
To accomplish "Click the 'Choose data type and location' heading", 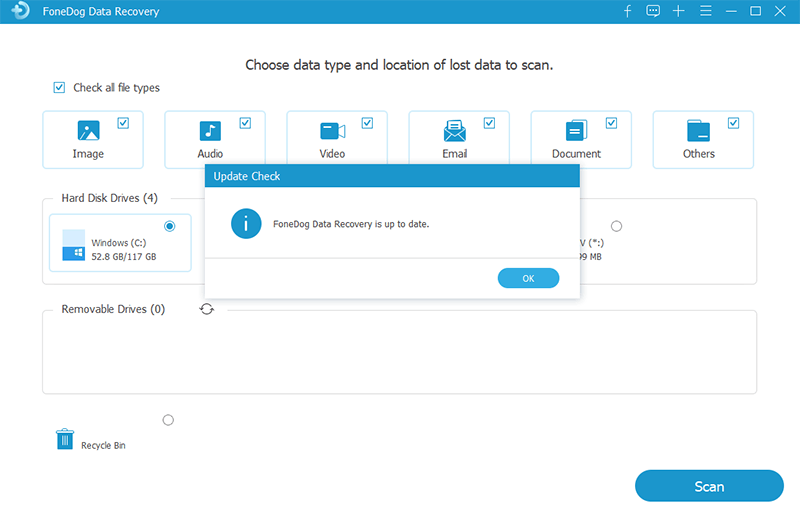I will click(399, 65).
